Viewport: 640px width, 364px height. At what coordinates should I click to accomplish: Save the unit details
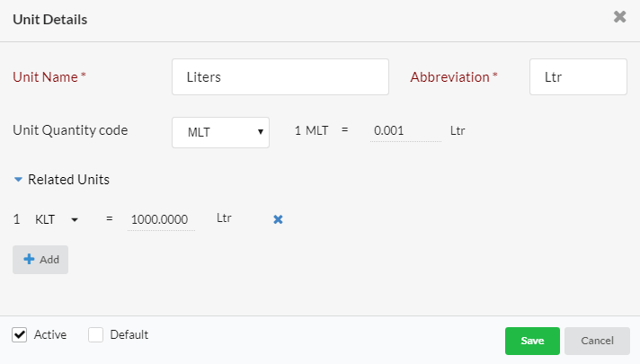[532, 341]
